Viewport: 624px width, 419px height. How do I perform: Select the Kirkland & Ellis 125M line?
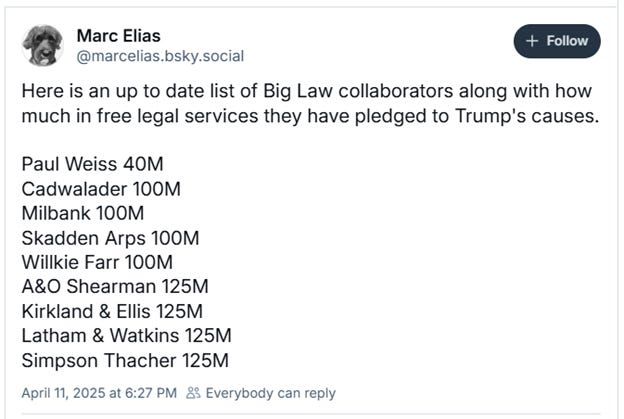(112, 312)
